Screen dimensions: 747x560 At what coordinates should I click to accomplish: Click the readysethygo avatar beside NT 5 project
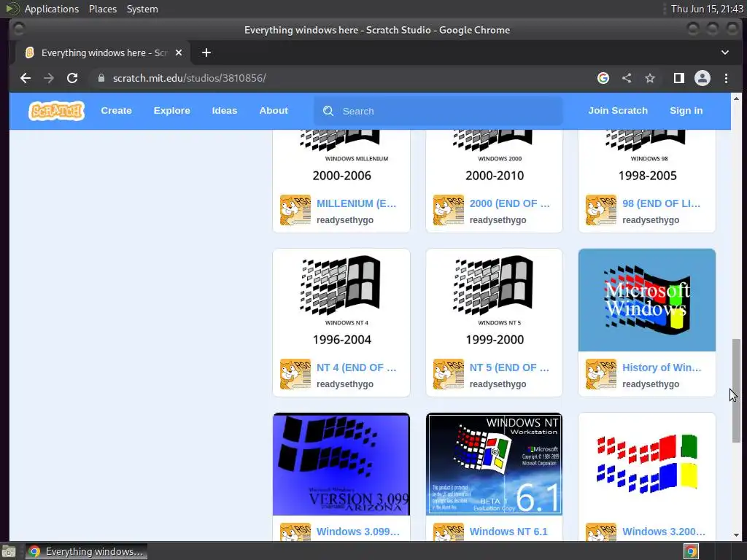point(449,374)
